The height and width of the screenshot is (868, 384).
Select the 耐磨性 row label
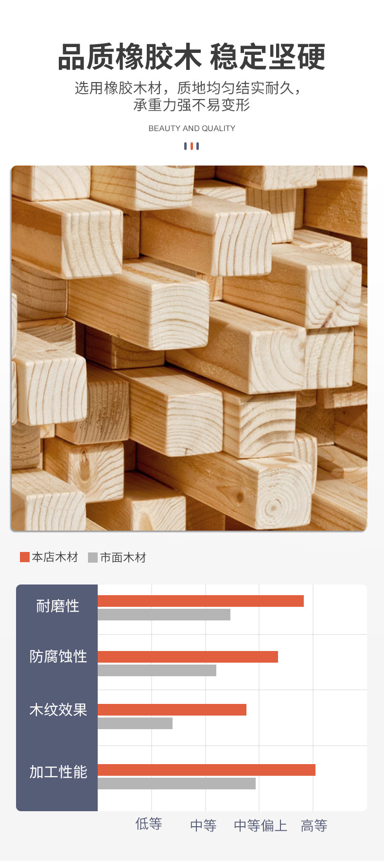57,606
